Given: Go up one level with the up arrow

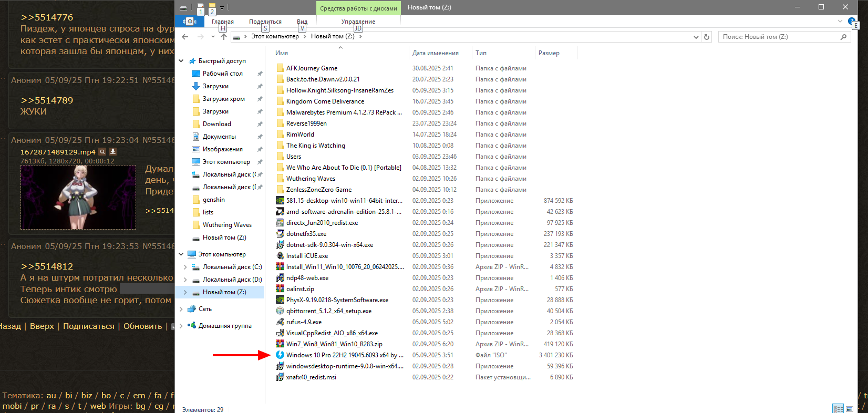Looking at the screenshot, I should [x=224, y=37].
